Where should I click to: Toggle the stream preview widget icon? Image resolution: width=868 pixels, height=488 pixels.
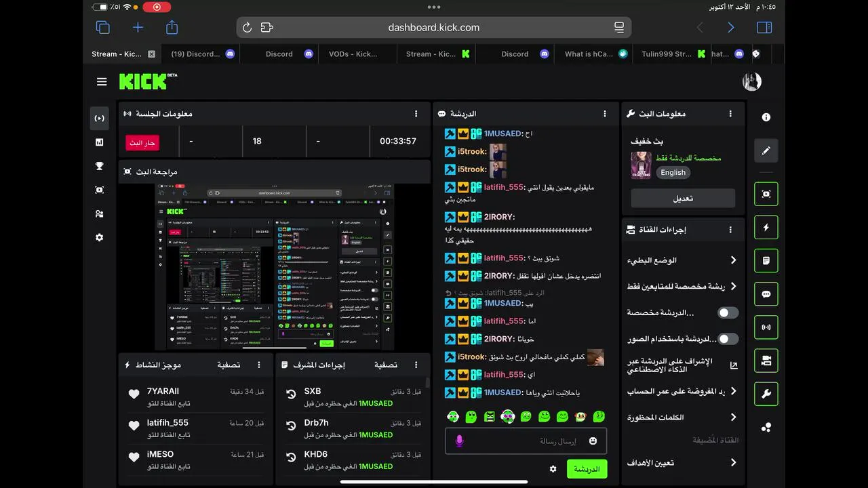[x=766, y=194]
